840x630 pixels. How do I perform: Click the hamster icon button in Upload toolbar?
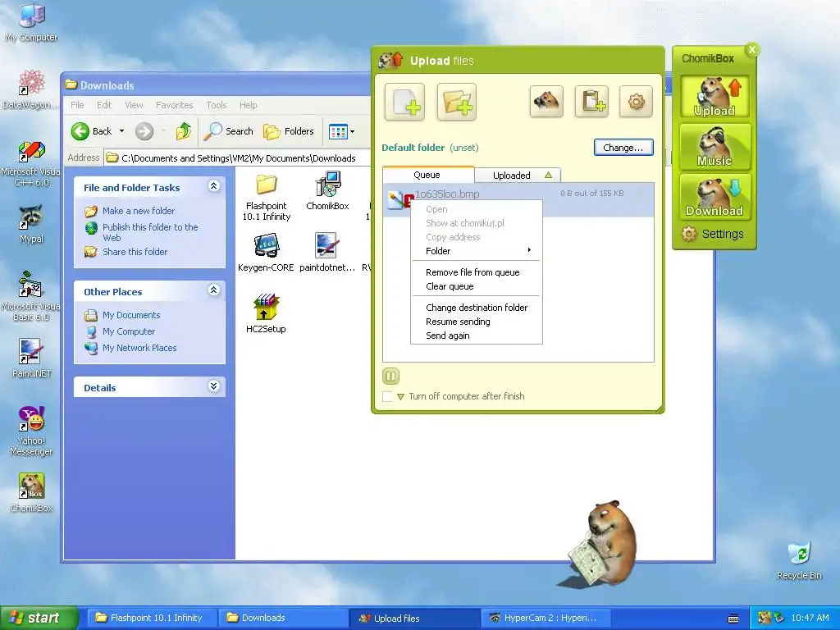click(546, 101)
